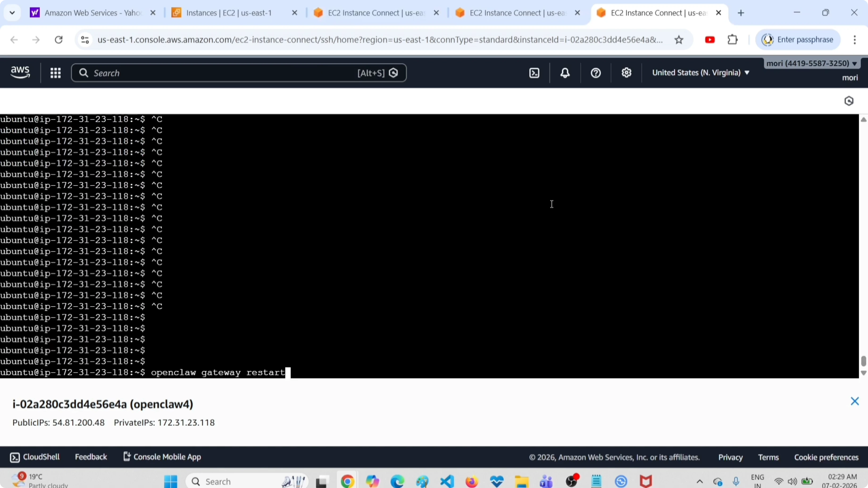This screenshot has width=868, height=488.
Task: Open the AWS help question-mark icon
Action: coord(596,73)
